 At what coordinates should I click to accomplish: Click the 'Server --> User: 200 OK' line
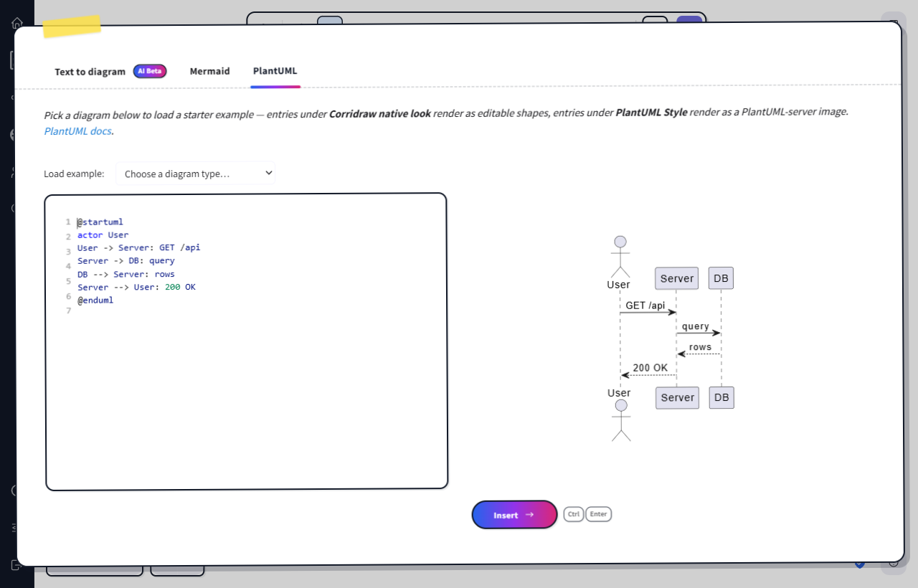[136, 287]
